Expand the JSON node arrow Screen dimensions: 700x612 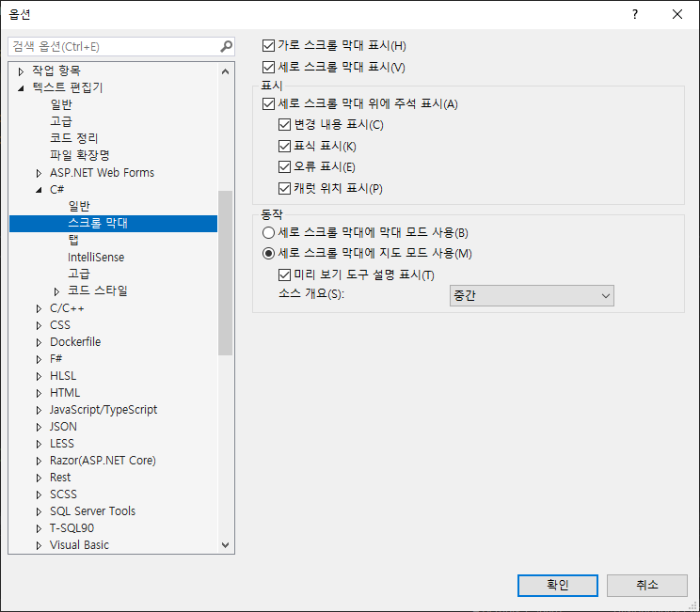pos(39,428)
